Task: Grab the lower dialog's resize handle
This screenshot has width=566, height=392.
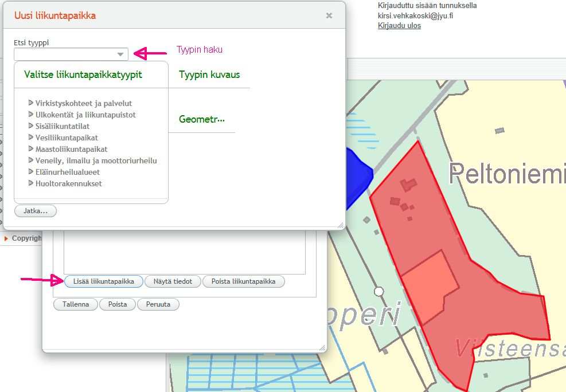Action: tap(322, 348)
